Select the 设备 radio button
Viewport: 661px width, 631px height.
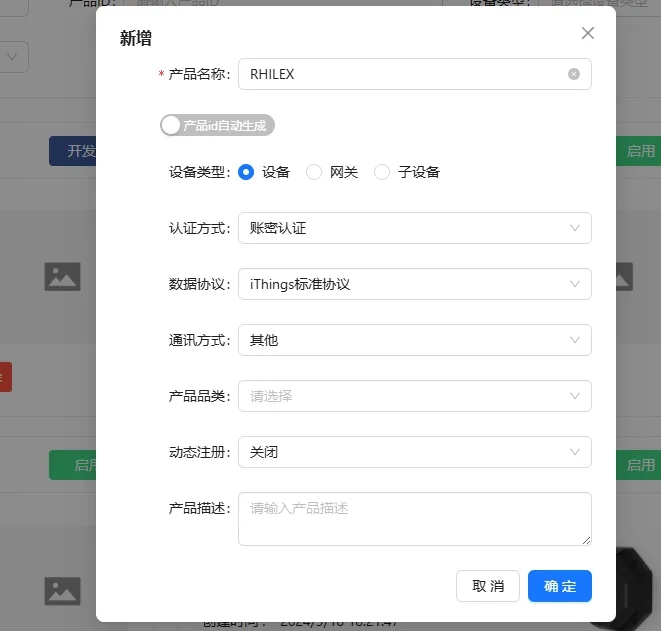247,172
